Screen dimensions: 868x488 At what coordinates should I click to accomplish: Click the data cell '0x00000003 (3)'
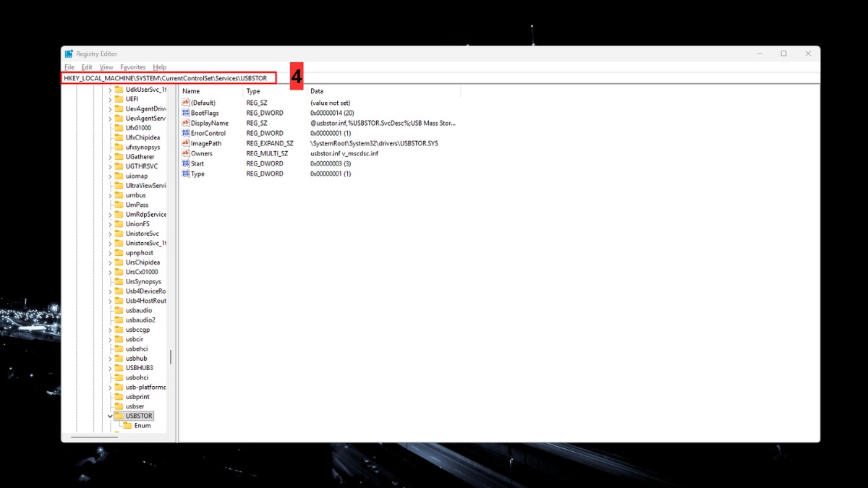pos(331,163)
